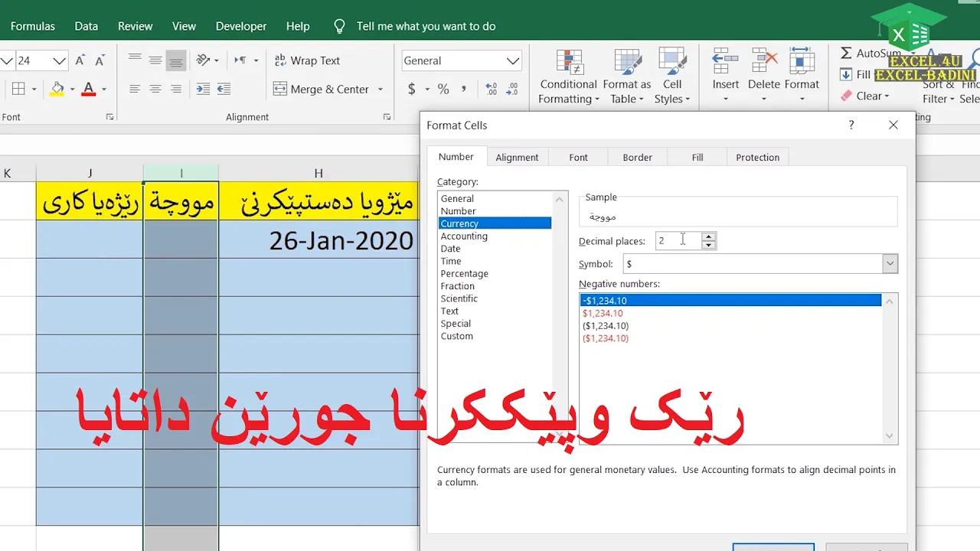Viewport: 980px width, 551px height.
Task: Click Decrease Decimal icon
Action: coord(512,89)
